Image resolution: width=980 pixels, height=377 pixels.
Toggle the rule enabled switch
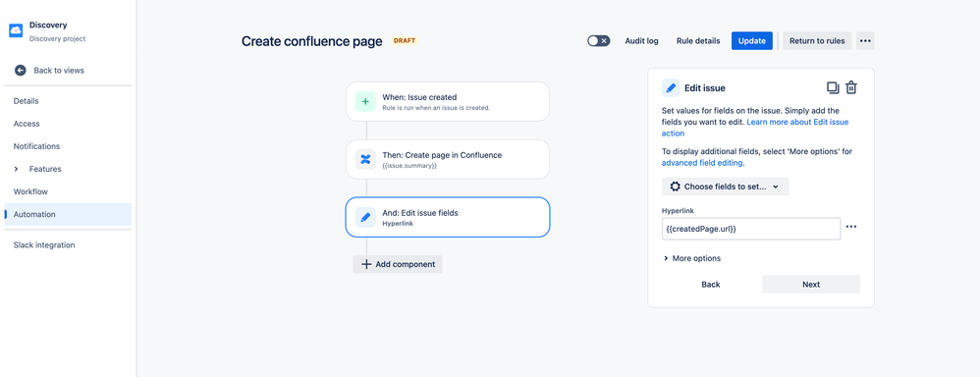tap(599, 40)
